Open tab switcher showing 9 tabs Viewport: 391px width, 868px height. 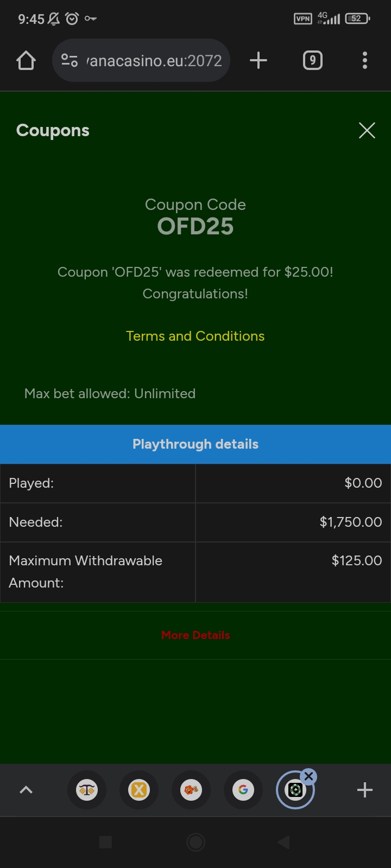point(312,60)
